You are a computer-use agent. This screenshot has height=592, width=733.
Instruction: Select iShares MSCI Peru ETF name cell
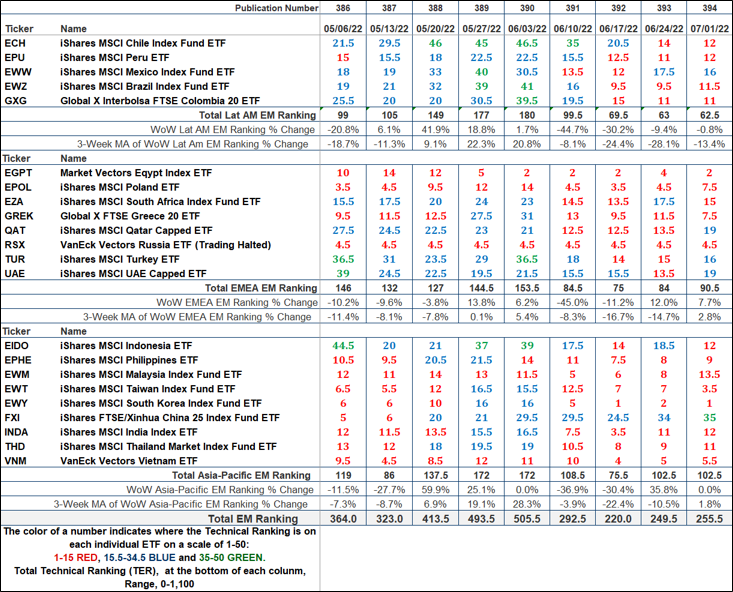coord(115,58)
